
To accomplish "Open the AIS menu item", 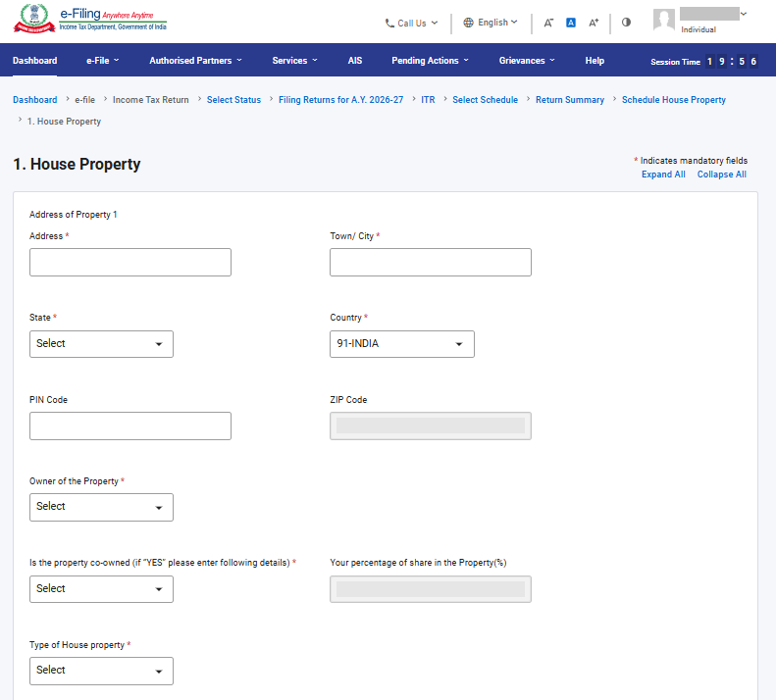I will [355, 61].
